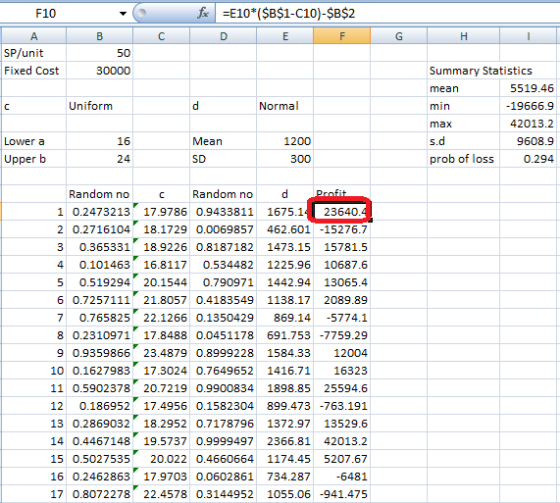Select the profit cell -763.191

(x=342, y=406)
